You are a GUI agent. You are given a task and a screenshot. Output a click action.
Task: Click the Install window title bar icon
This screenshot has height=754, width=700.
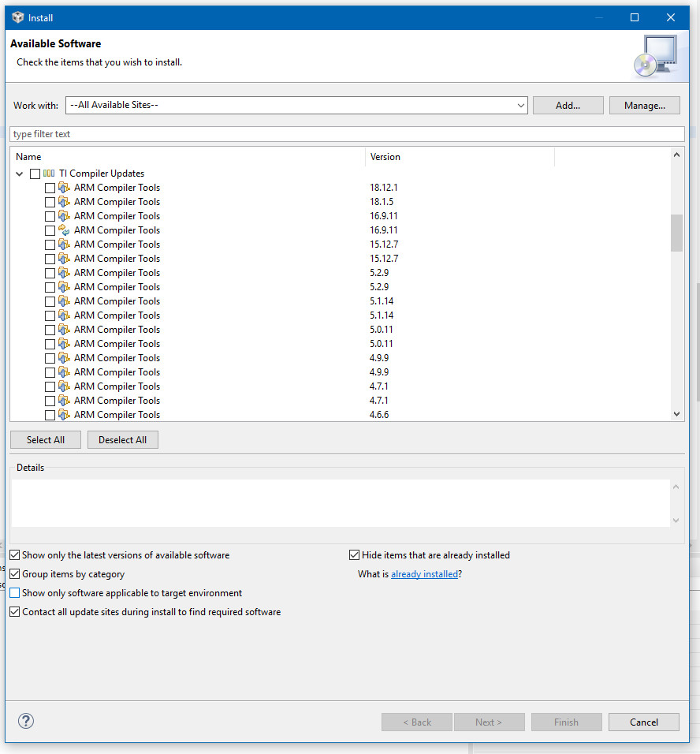[x=18, y=18]
